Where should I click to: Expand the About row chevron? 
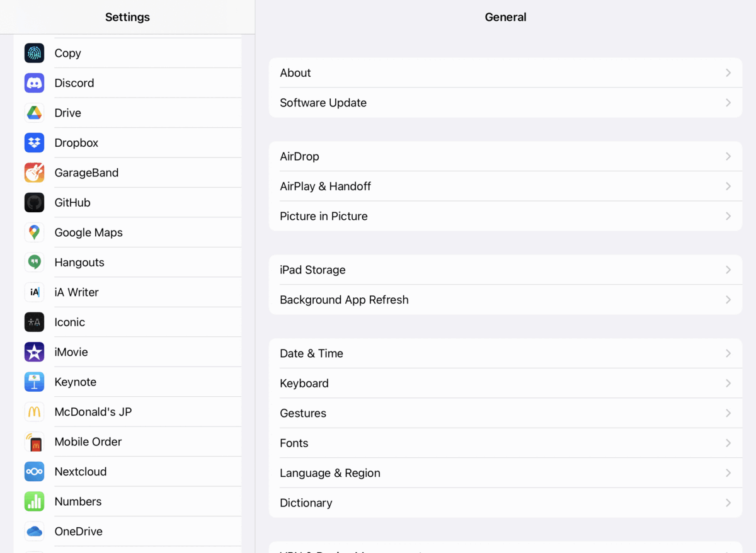[x=728, y=73]
